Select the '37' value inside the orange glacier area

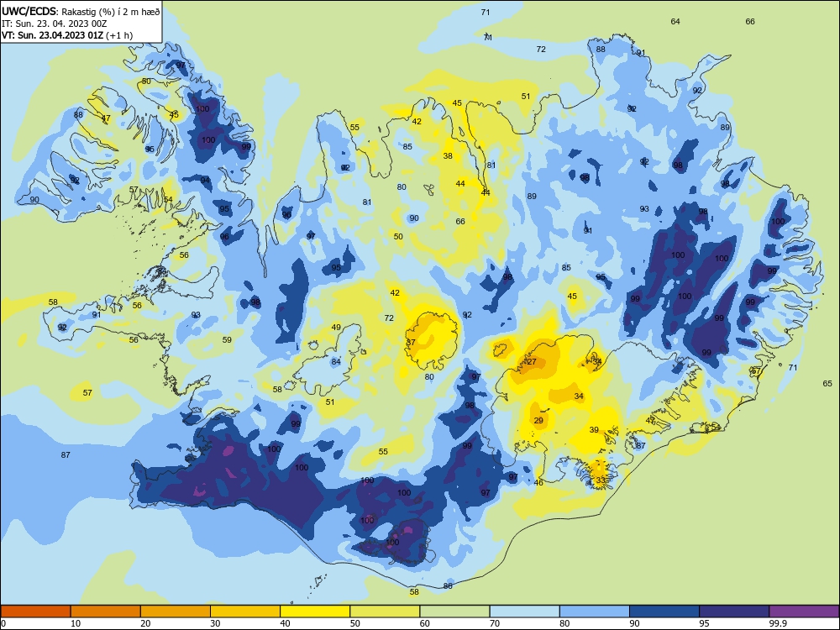(411, 343)
